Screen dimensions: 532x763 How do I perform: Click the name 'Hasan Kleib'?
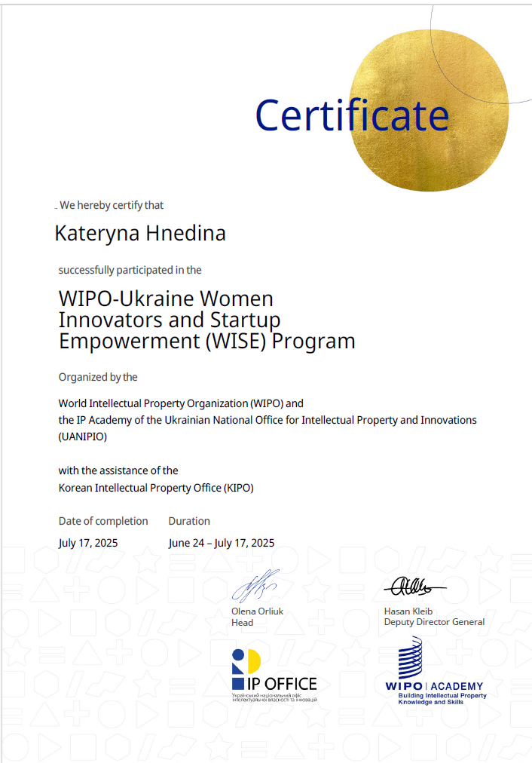tap(408, 611)
